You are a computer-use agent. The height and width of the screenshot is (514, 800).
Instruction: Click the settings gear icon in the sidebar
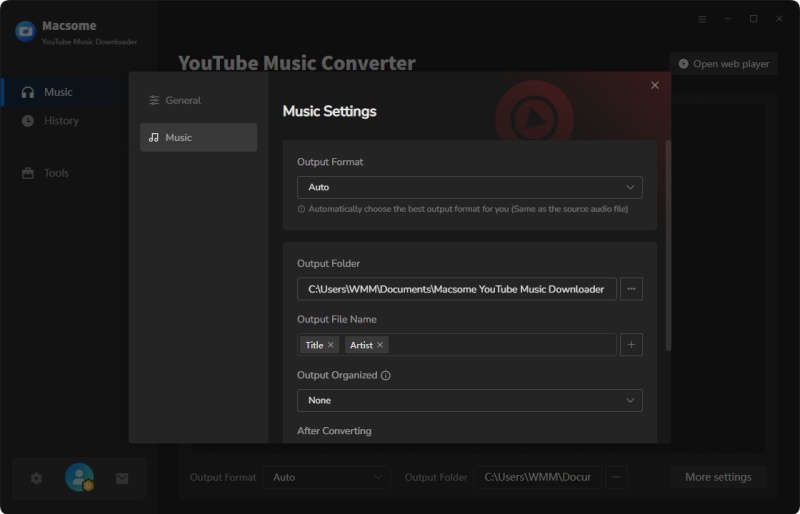pyautogui.click(x=36, y=478)
